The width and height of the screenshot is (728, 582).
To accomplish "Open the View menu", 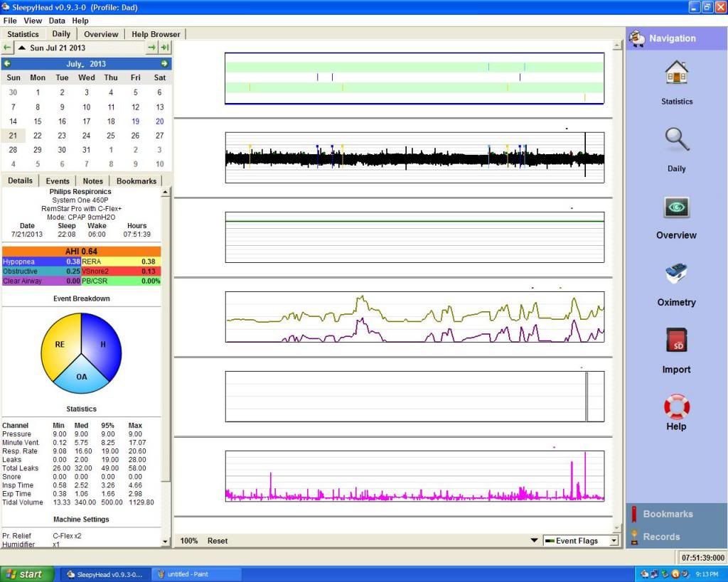I will pos(33,21).
